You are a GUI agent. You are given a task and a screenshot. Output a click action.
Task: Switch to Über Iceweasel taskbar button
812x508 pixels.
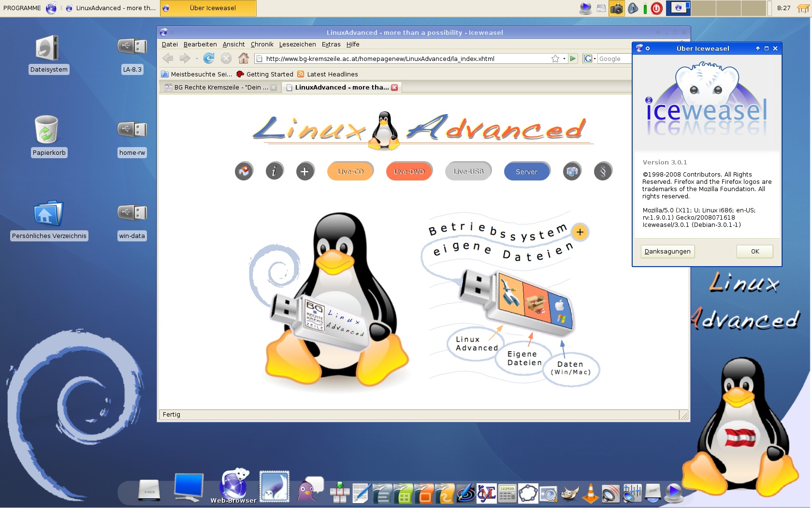click(x=208, y=8)
